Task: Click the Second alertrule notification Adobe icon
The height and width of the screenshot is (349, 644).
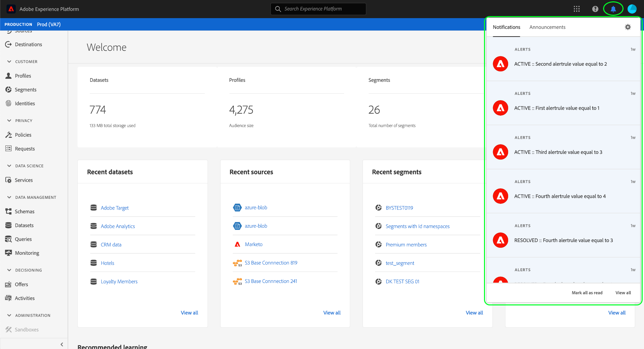Action: tap(500, 64)
